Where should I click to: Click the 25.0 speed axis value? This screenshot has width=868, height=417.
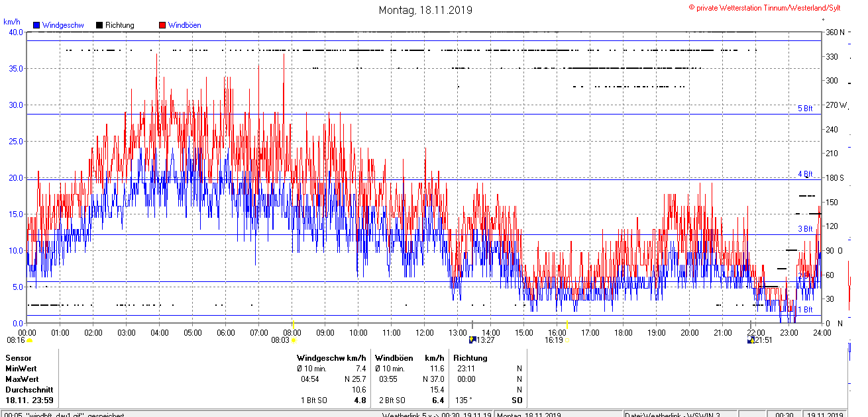pyautogui.click(x=15, y=142)
